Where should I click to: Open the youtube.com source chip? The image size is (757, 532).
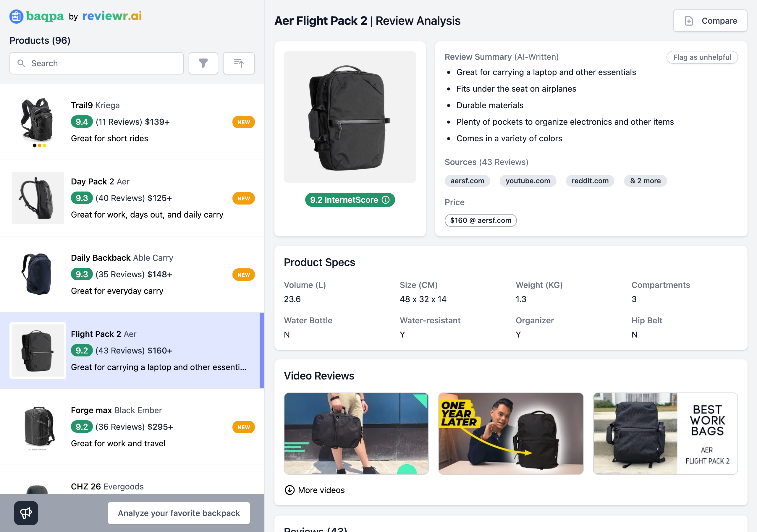tap(528, 181)
